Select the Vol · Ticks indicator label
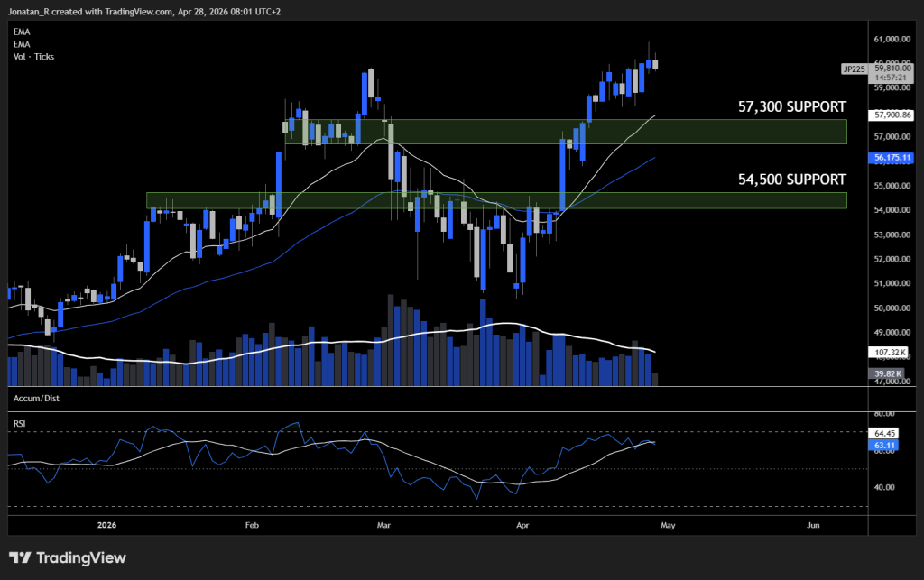The image size is (924, 580). 32,56
